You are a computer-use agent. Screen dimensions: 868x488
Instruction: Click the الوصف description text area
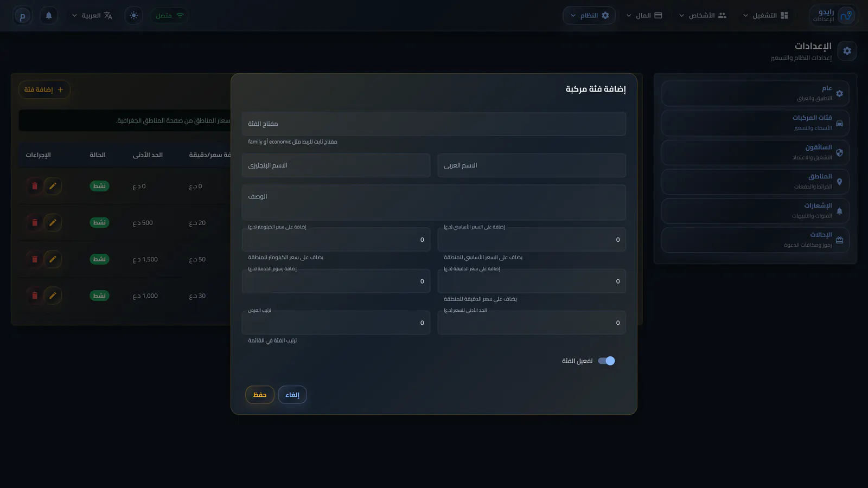click(x=434, y=202)
